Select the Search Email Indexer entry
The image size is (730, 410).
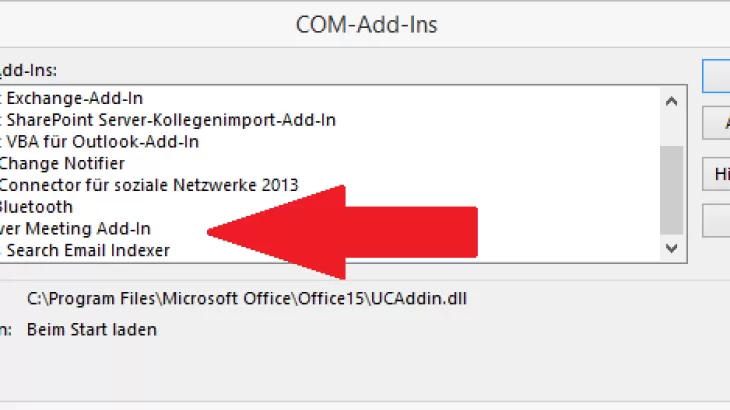(x=88, y=250)
